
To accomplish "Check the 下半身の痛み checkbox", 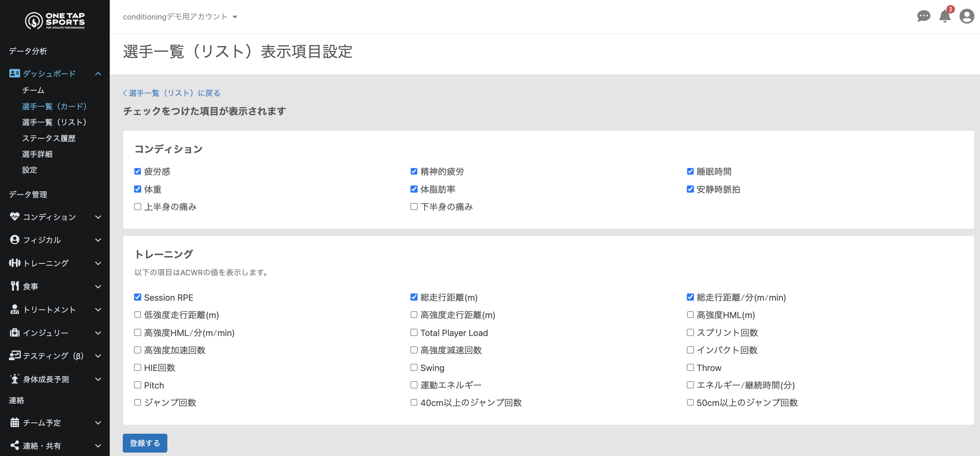I will [414, 206].
